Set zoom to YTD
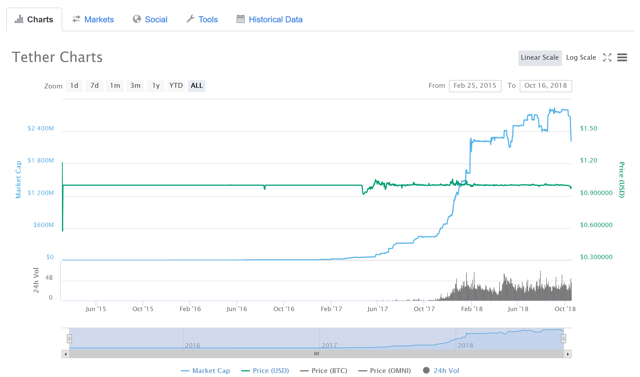 [176, 86]
